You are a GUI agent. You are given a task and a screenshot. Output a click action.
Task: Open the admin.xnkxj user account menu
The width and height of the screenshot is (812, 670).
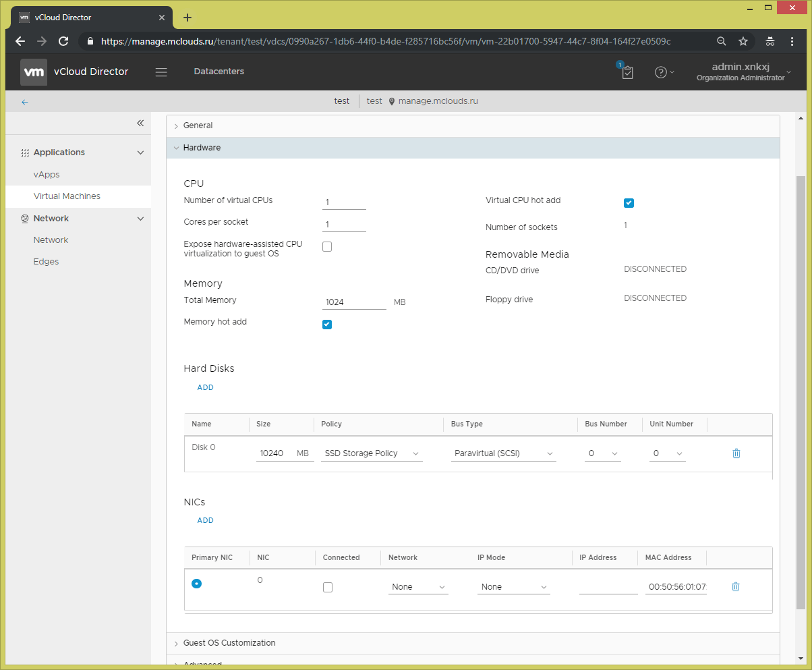click(x=744, y=72)
